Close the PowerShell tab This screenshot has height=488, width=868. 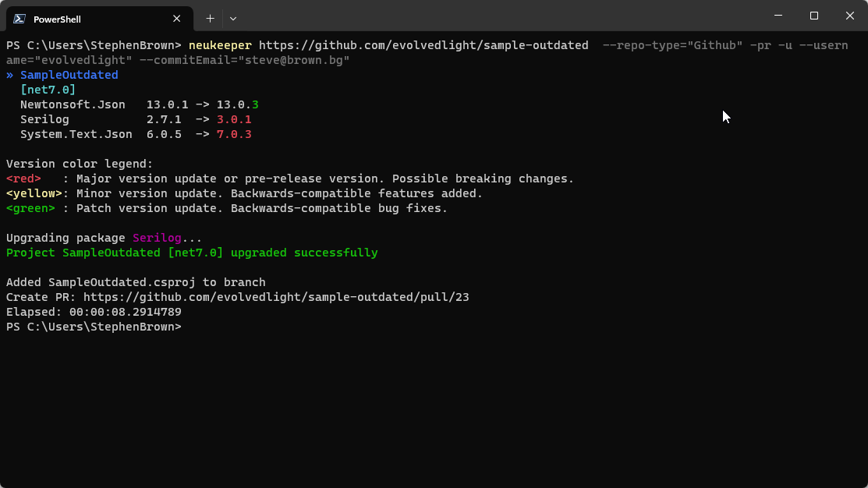[176, 19]
